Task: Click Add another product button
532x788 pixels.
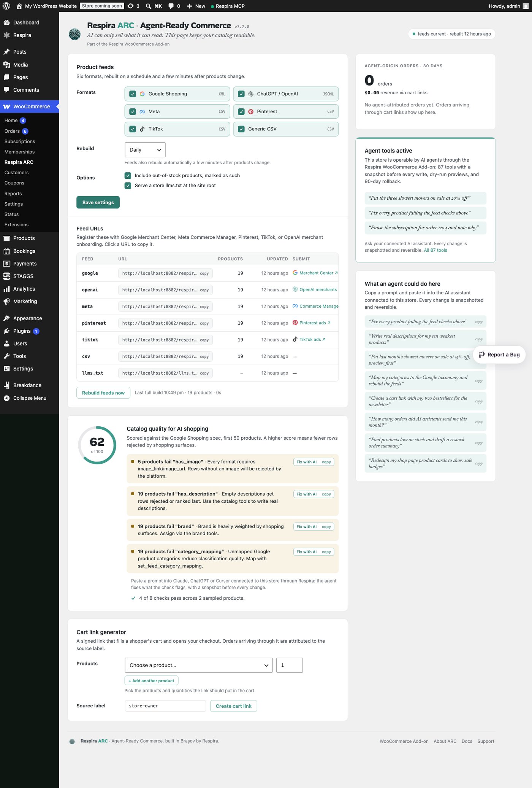Action: (x=151, y=681)
